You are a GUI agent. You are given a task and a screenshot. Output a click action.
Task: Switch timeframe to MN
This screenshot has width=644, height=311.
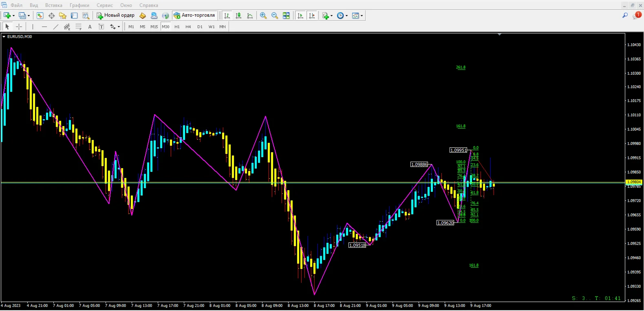click(x=223, y=27)
